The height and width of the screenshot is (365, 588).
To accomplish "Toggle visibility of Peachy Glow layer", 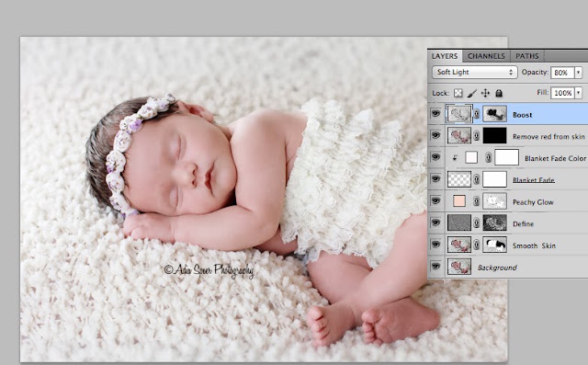I will coord(435,200).
